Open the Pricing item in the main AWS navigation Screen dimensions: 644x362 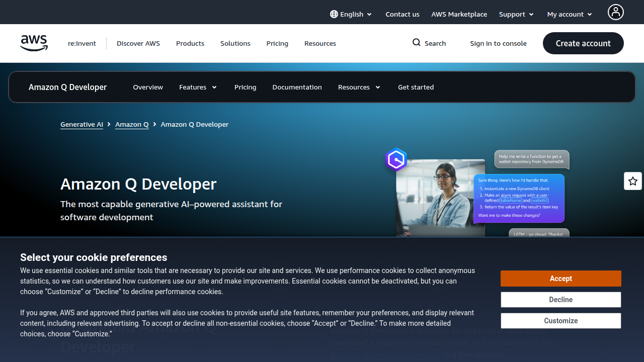pyautogui.click(x=277, y=43)
